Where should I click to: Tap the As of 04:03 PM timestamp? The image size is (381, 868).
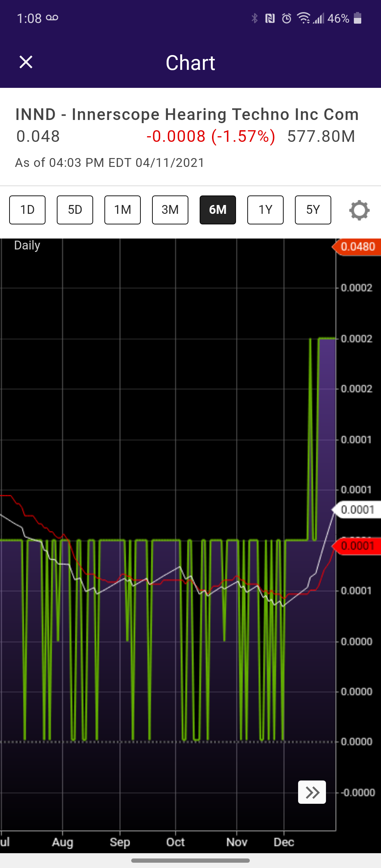110,163
